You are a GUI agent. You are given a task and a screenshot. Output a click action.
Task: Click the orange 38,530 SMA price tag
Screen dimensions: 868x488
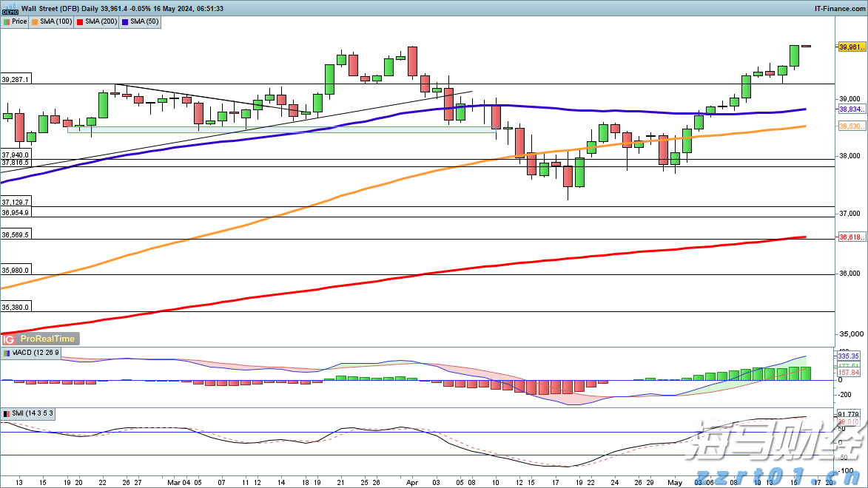pyautogui.click(x=851, y=126)
